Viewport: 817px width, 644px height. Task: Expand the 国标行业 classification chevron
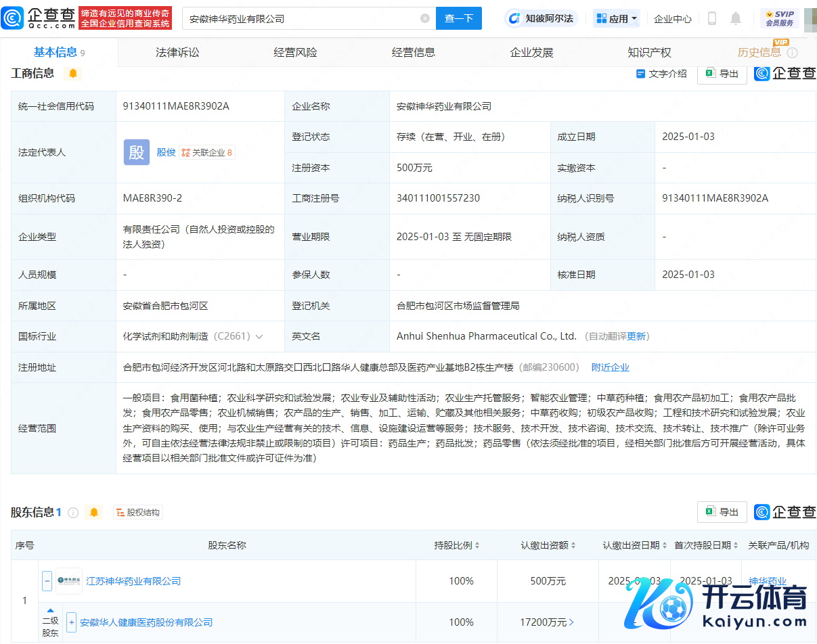coord(259,336)
